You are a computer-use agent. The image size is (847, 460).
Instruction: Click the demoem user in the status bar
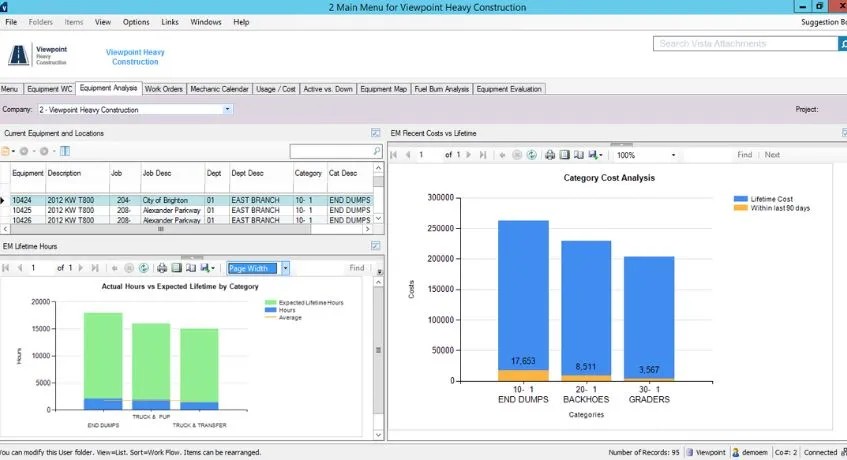pos(750,452)
